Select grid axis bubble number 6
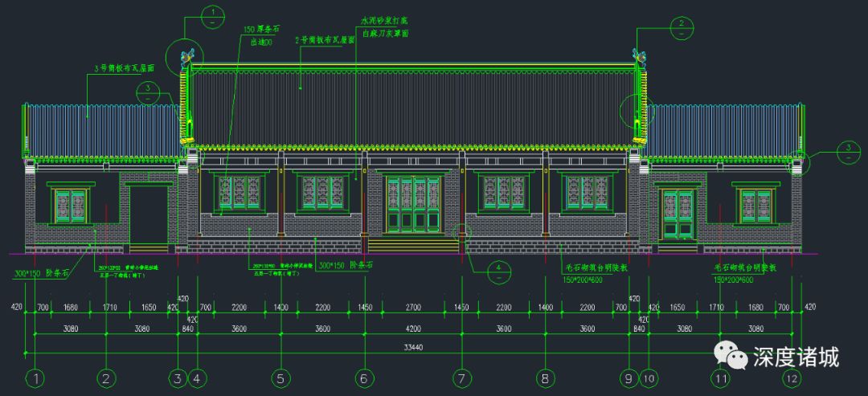 (363, 378)
